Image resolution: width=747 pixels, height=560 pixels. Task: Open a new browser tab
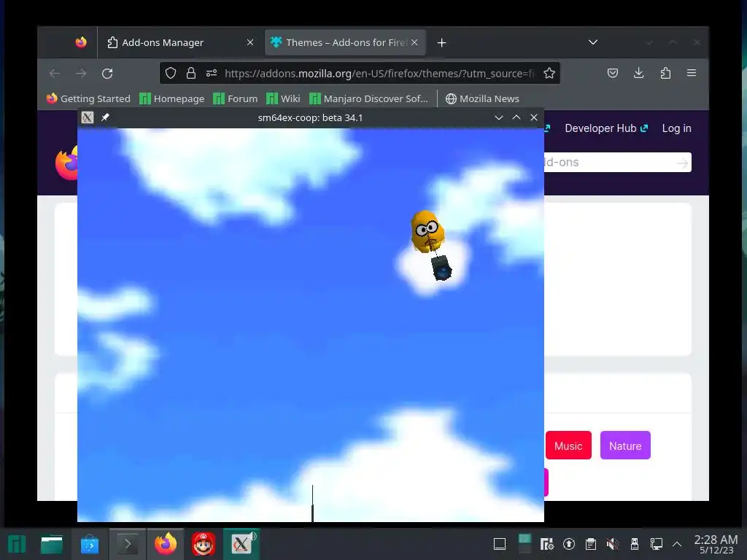click(x=441, y=43)
